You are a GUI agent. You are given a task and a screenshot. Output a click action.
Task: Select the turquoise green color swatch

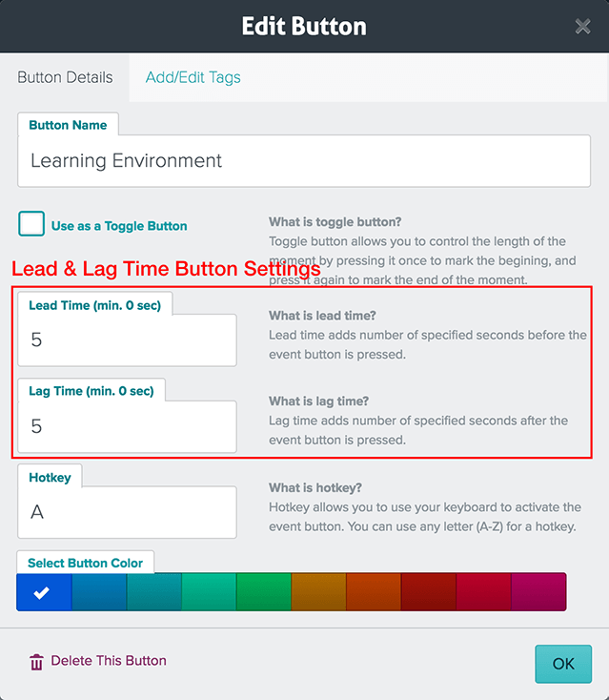point(209,592)
